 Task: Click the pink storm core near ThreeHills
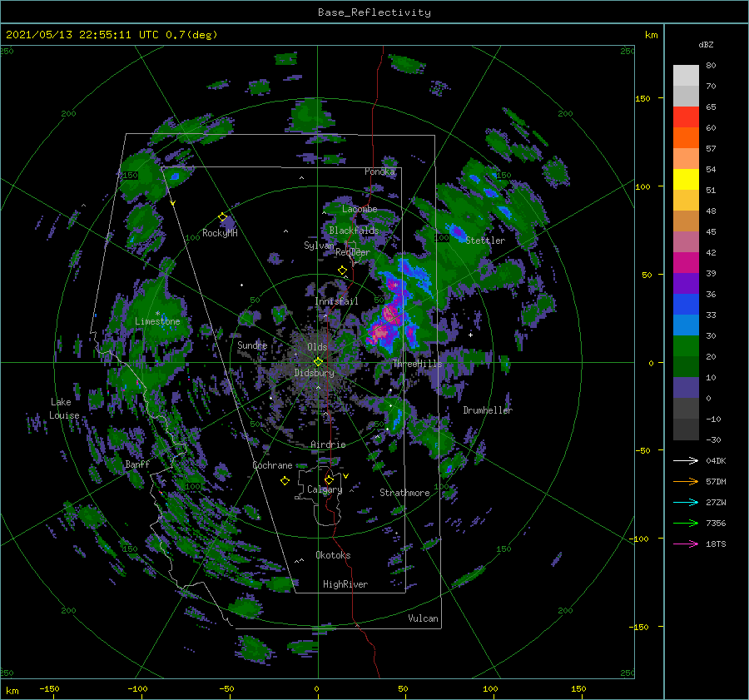pyautogui.click(x=380, y=330)
